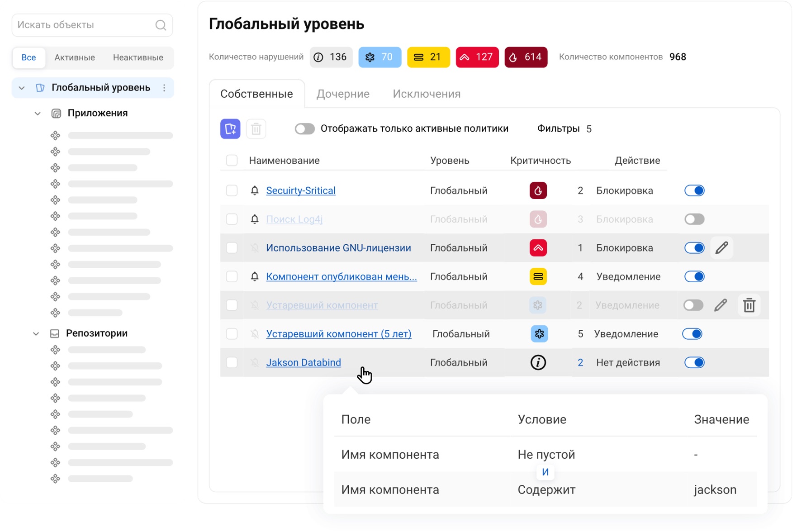Click the trash icon in the toolbar
Viewport: 811px width, 532px height.
[256, 129]
